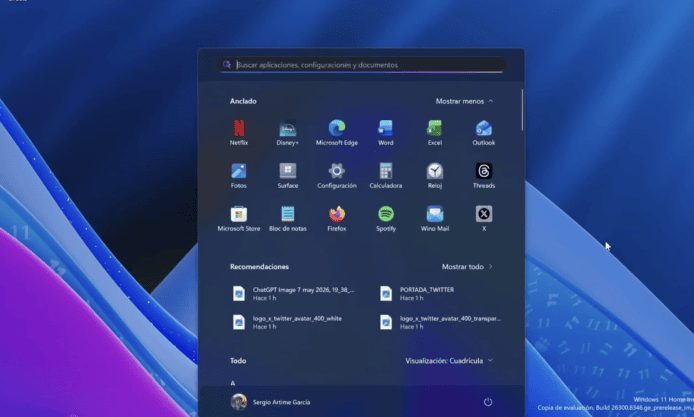Launch Firefox browser
This screenshot has height=417, width=694.
coord(337,218)
